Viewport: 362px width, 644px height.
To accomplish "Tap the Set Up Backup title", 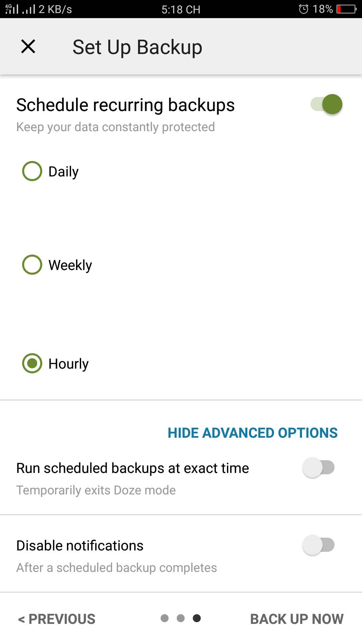I will [x=137, y=47].
